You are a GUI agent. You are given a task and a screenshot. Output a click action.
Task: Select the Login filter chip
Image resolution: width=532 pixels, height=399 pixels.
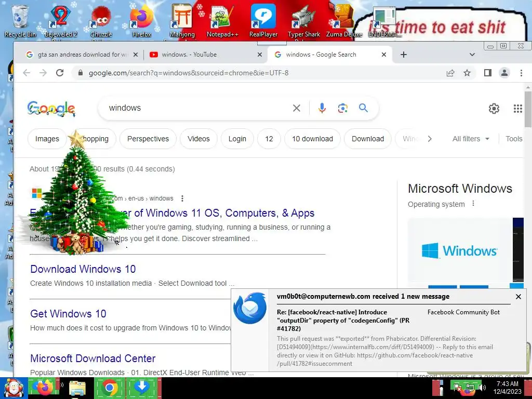(237, 139)
